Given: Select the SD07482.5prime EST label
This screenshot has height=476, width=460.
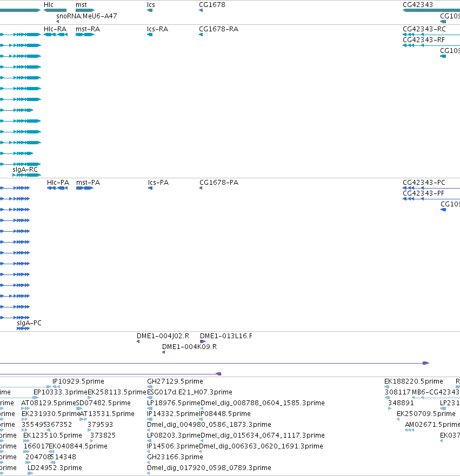Looking at the screenshot, I should (103, 403).
